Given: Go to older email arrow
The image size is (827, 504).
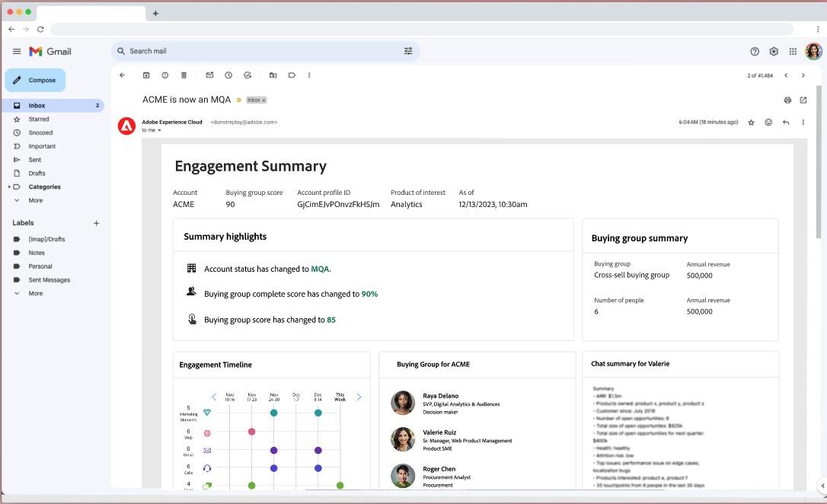Looking at the screenshot, I should coord(803,75).
